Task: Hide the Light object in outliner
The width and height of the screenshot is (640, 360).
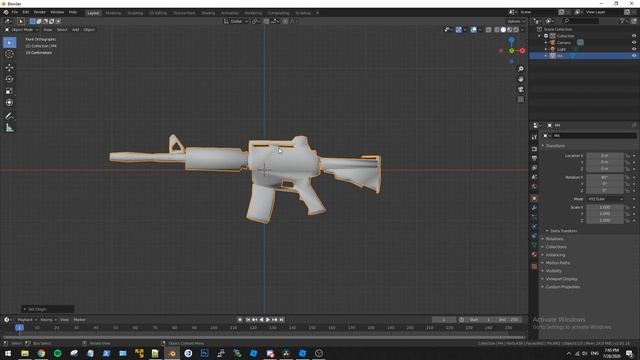Action: (x=634, y=49)
